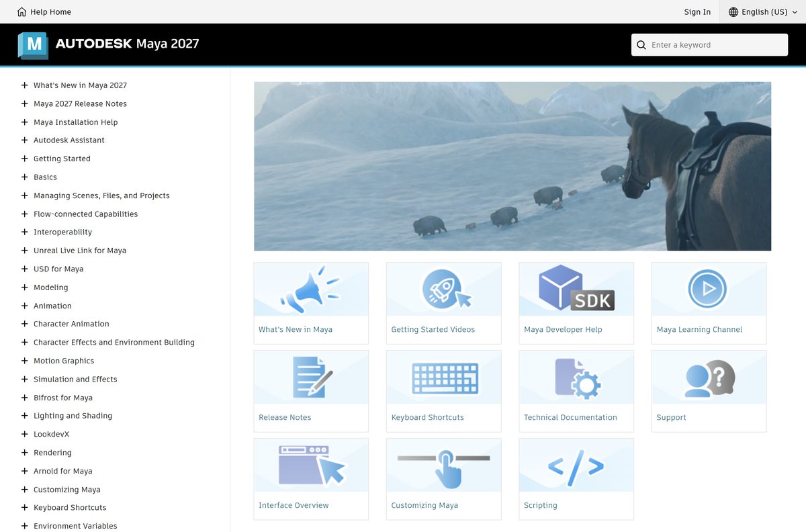Click the search magnifier icon

click(x=641, y=45)
